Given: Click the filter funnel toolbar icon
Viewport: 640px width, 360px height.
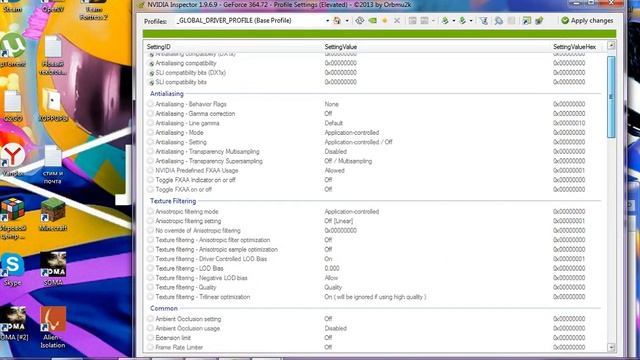Looking at the screenshot, I should 484,20.
